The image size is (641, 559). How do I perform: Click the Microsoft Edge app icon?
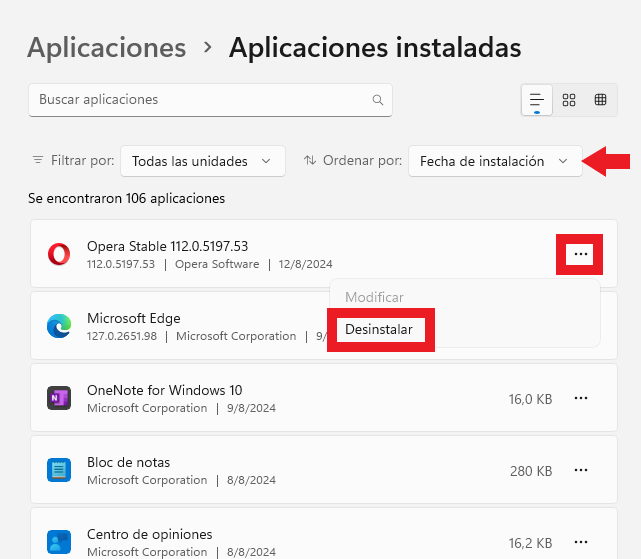(59, 326)
